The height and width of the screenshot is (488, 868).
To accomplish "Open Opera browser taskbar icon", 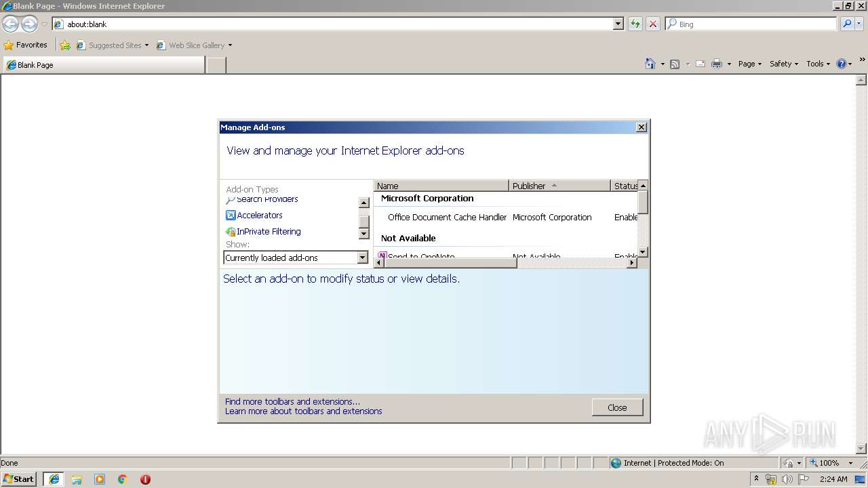I will coord(145,479).
